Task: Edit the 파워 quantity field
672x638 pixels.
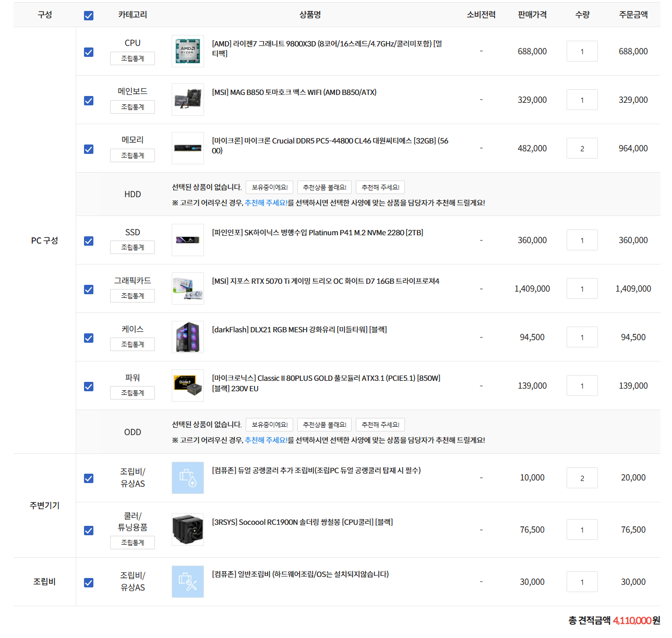Action: click(x=582, y=386)
